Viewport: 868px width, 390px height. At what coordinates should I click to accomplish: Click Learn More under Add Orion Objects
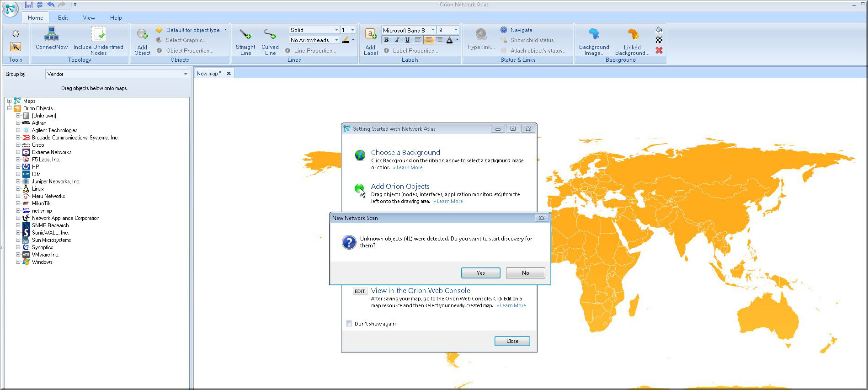[x=450, y=202]
